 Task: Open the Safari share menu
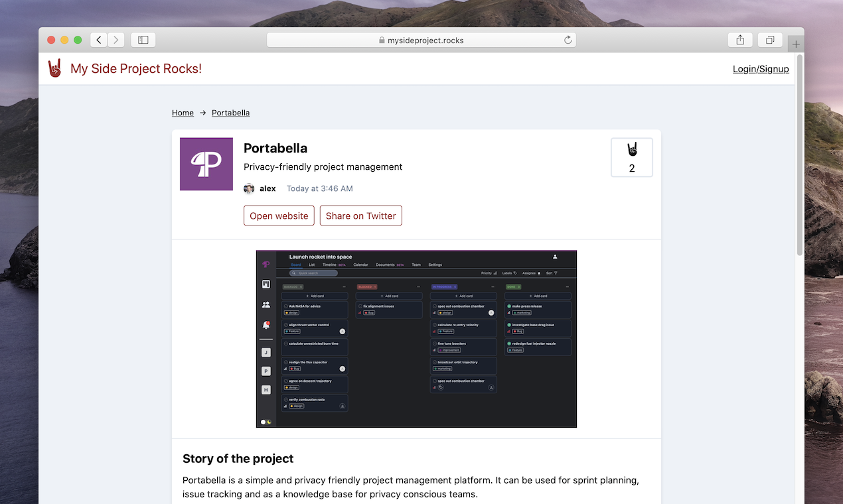tap(740, 40)
